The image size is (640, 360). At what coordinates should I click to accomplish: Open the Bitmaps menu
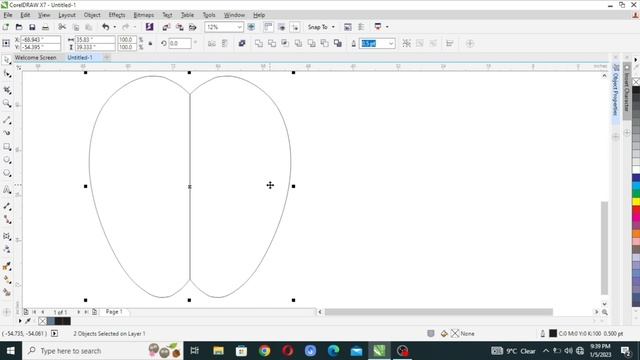[x=144, y=15]
